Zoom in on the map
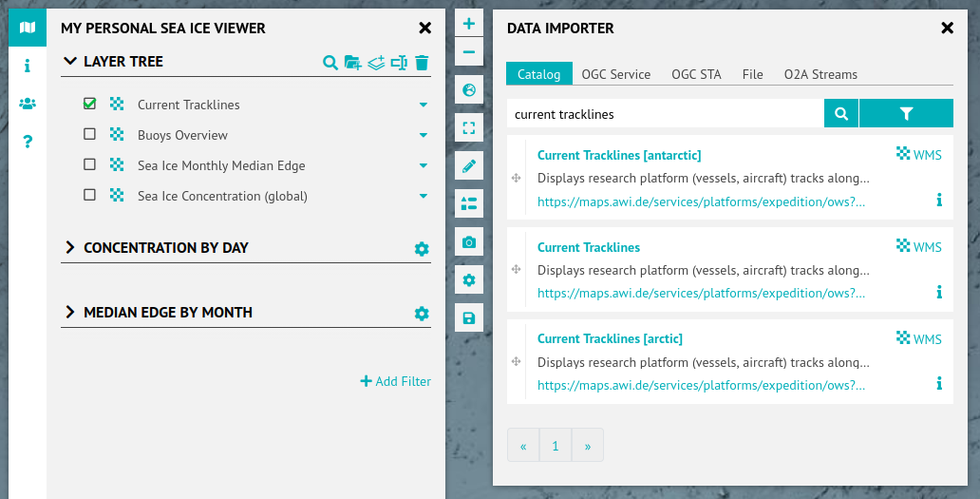The height and width of the screenshot is (499, 980). point(469,24)
